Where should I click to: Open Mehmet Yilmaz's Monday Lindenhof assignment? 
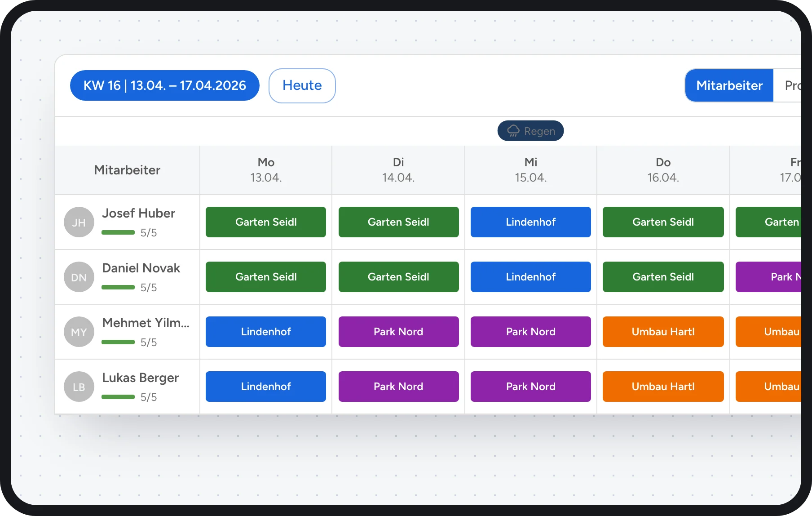click(x=266, y=332)
